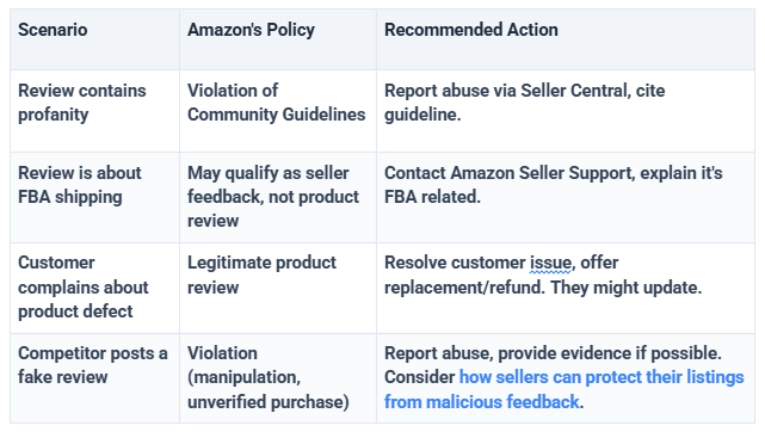Select the 'Amazon's Policy' column header
This screenshot has height=432, width=765.
coord(251,30)
